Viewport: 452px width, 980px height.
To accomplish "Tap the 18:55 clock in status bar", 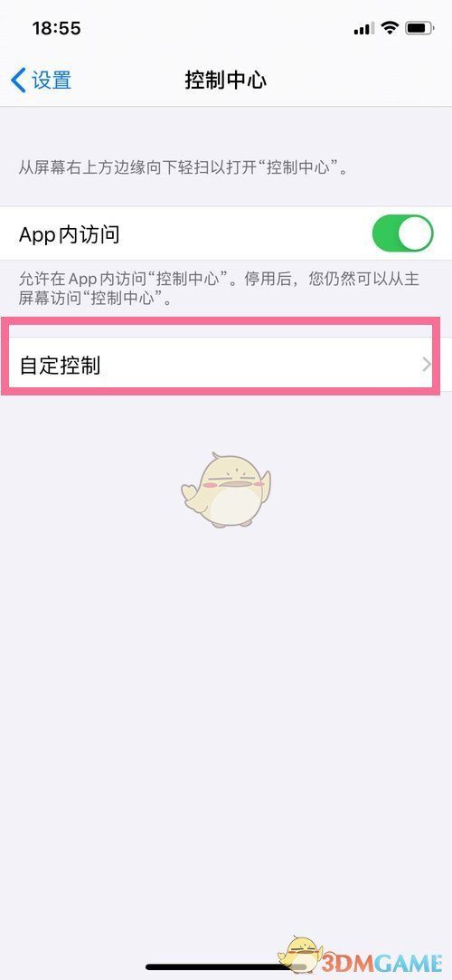I will pos(56,28).
